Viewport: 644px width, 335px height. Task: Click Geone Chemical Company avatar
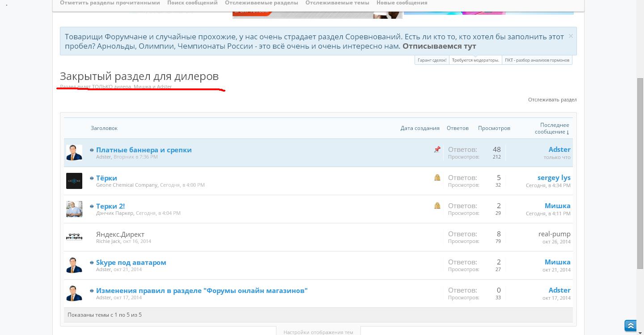[x=74, y=181]
